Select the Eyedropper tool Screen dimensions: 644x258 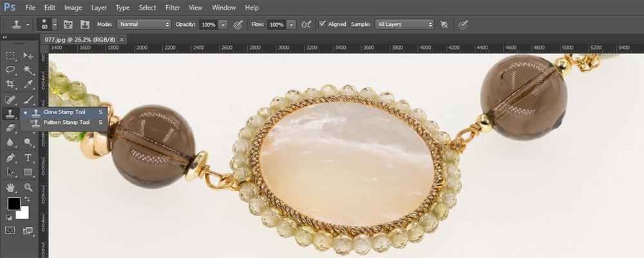coord(28,84)
